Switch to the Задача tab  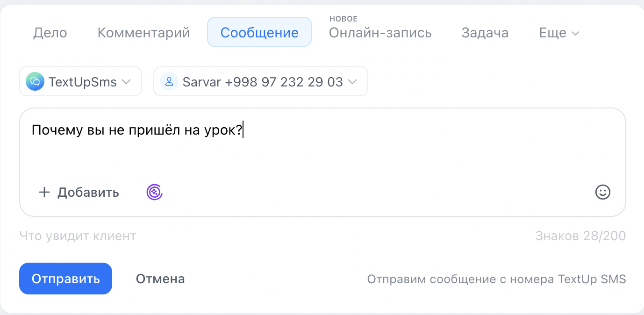coord(485,33)
